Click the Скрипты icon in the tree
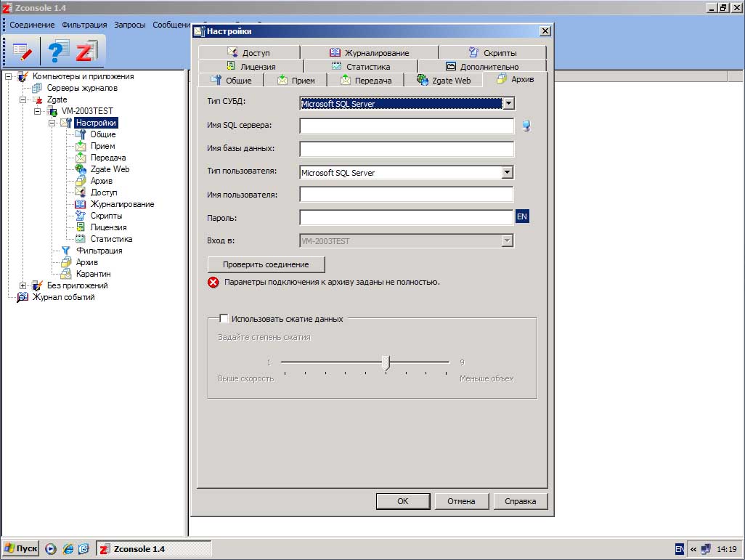745x560 pixels. click(81, 216)
